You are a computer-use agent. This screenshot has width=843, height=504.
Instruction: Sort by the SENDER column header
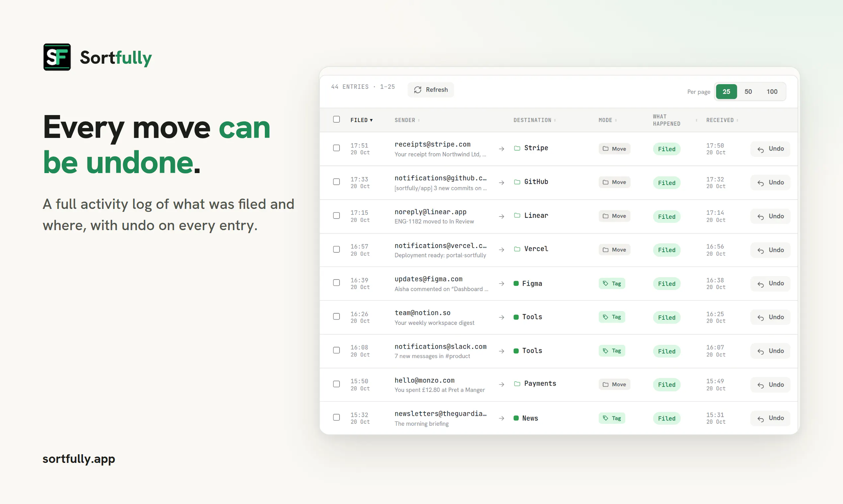click(407, 120)
